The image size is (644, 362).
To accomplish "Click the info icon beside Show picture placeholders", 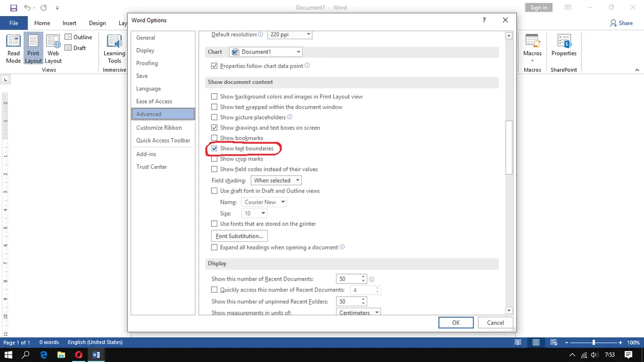I will pos(290,117).
